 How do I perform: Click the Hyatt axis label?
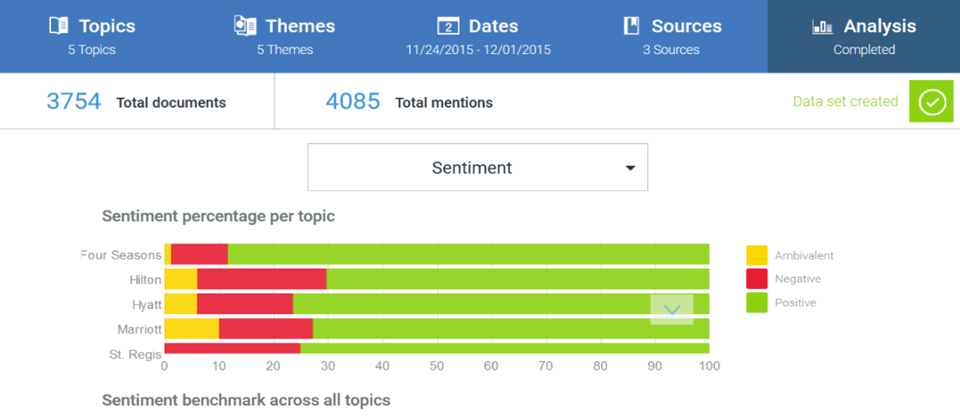147,304
